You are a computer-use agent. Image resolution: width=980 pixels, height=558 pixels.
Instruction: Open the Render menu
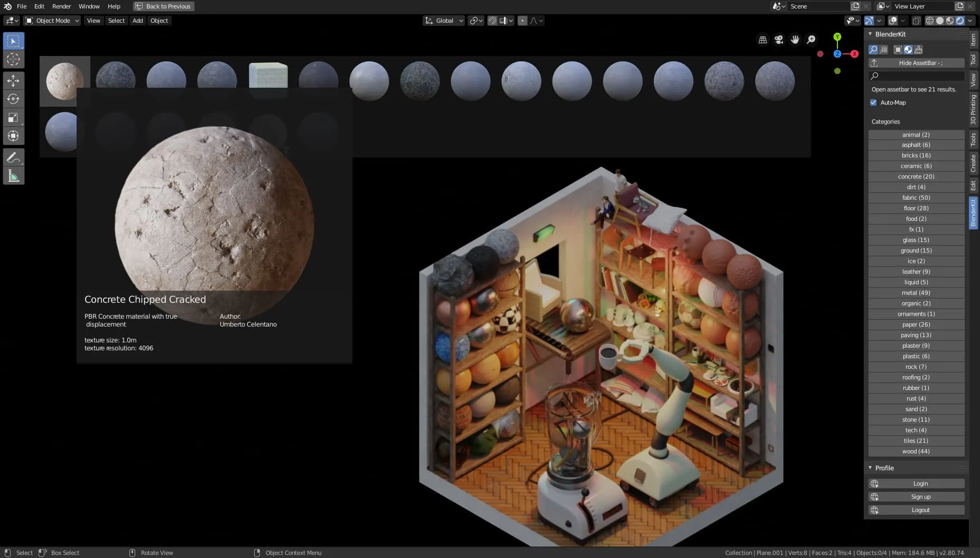61,6
